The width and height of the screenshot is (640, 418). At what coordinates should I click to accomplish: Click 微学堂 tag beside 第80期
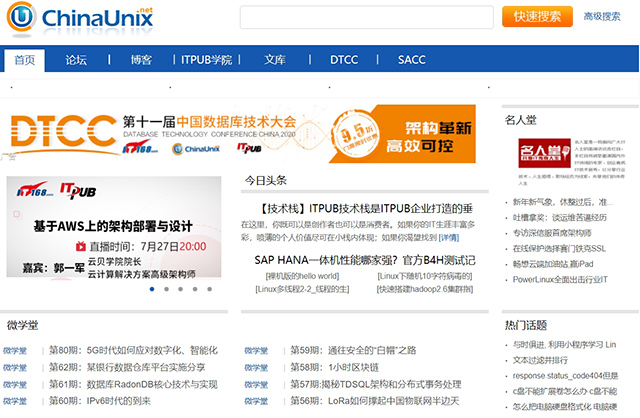click(x=15, y=351)
